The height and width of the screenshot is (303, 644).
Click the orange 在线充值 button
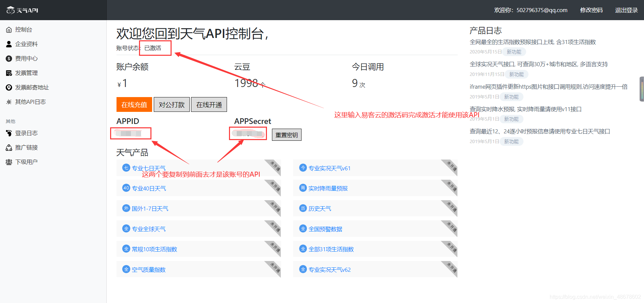pos(134,104)
